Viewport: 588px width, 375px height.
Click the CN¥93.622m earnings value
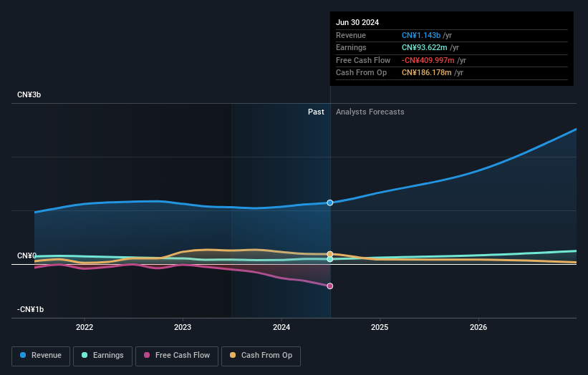[x=425, y=47]
